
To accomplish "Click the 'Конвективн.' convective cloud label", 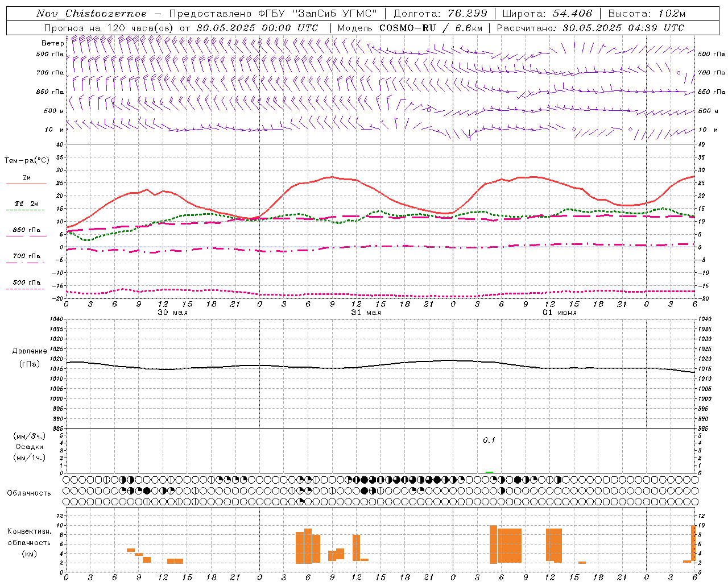I will [x=29, y=531].
